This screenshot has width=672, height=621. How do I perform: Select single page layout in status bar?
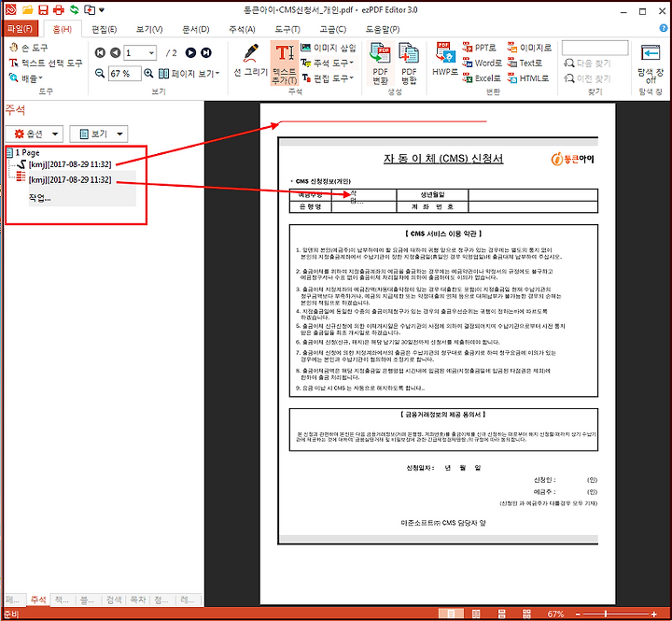coord(451,614)
